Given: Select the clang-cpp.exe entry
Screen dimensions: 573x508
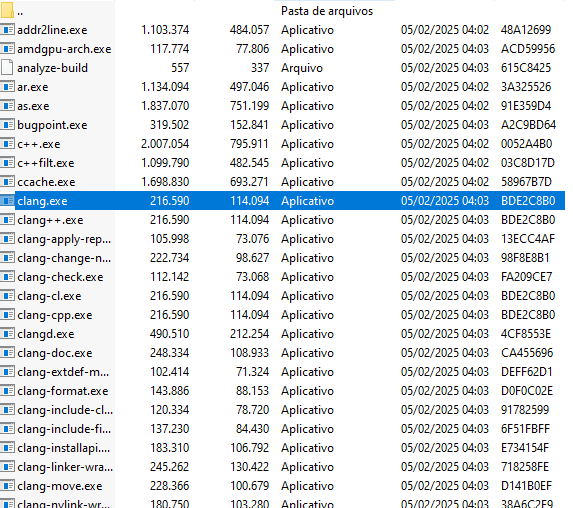Looking at the screenshot, I should pyautogui.click(x=55, y=315).
